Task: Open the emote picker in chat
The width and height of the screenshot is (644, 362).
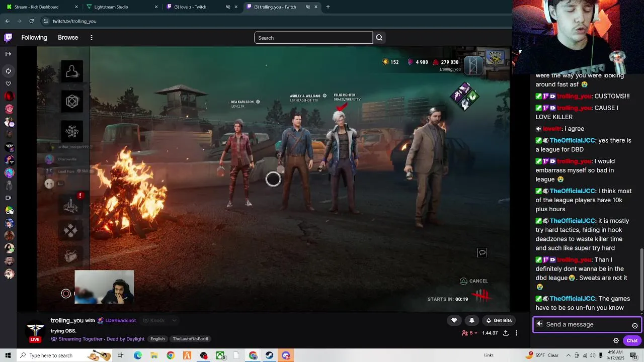Action: pos(635,325)
